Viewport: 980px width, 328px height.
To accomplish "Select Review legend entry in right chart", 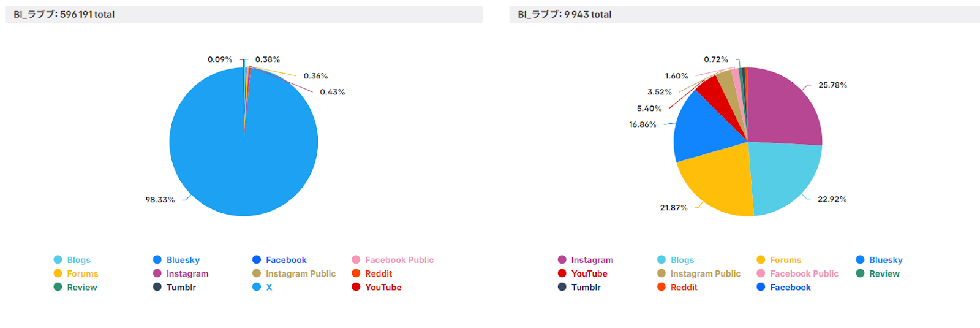I will point(878,273).
